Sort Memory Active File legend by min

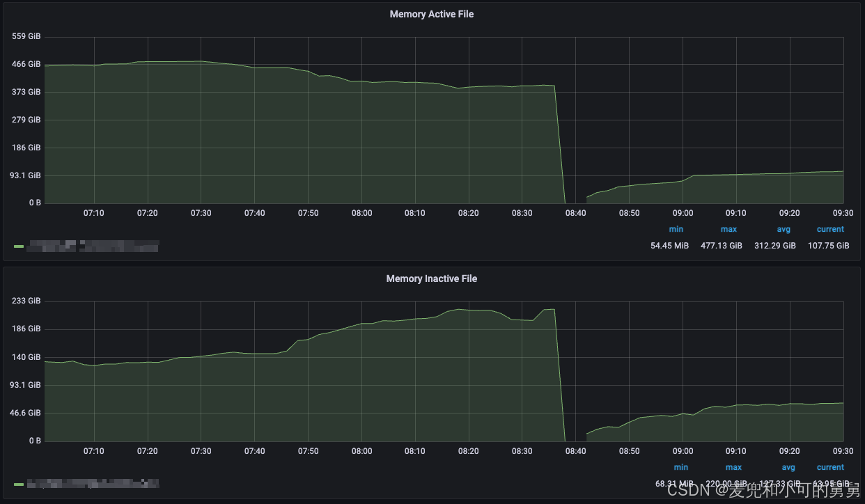pos(676,229)
